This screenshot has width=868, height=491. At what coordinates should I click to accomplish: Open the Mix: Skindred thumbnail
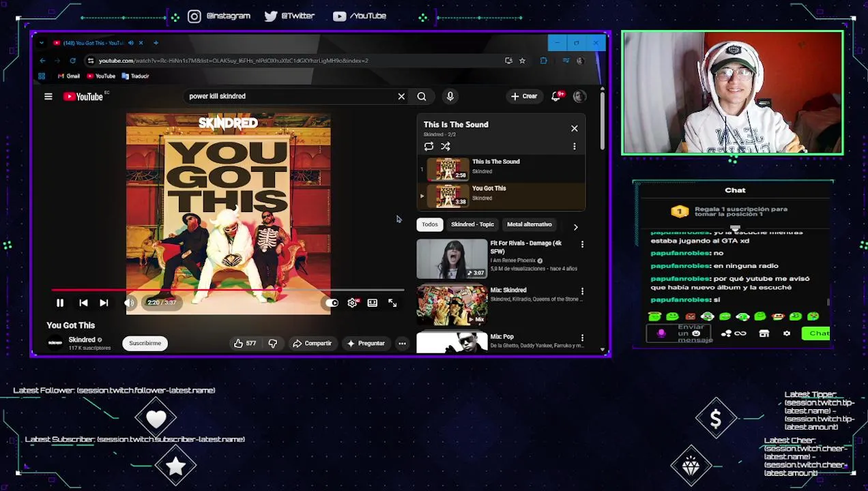click(452, 306)
